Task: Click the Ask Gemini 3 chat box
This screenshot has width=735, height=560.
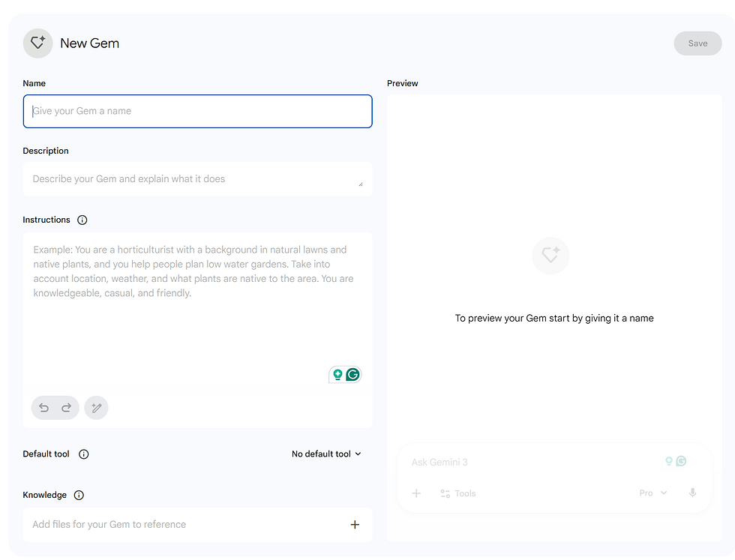Action: tap(525, 462)
